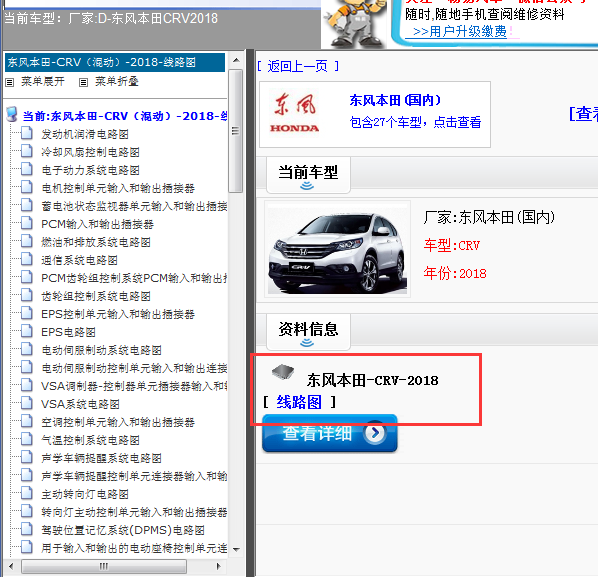Open 转向灯主动控制单元输入和输出插接器 item
The height and width of the screenshot is (577, 598).
coord(134,512)
